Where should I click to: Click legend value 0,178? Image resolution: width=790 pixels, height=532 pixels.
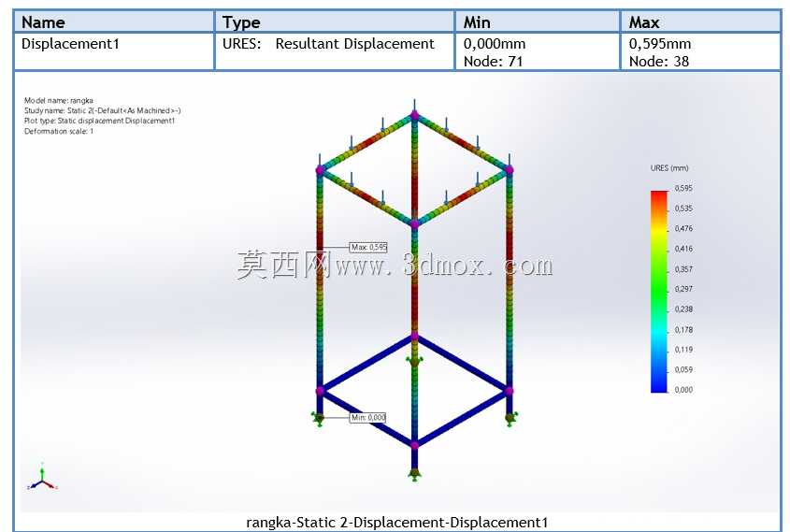pyautogui.click(x=683, y=329)
